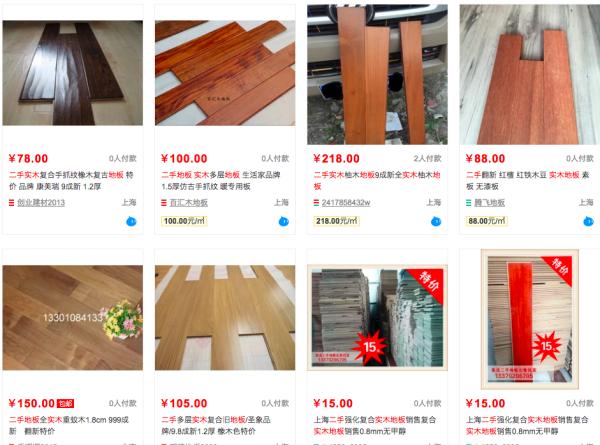The image size is (600, 445).
Task: Visit seller 2417858432w shop
Action: point(346,202)
